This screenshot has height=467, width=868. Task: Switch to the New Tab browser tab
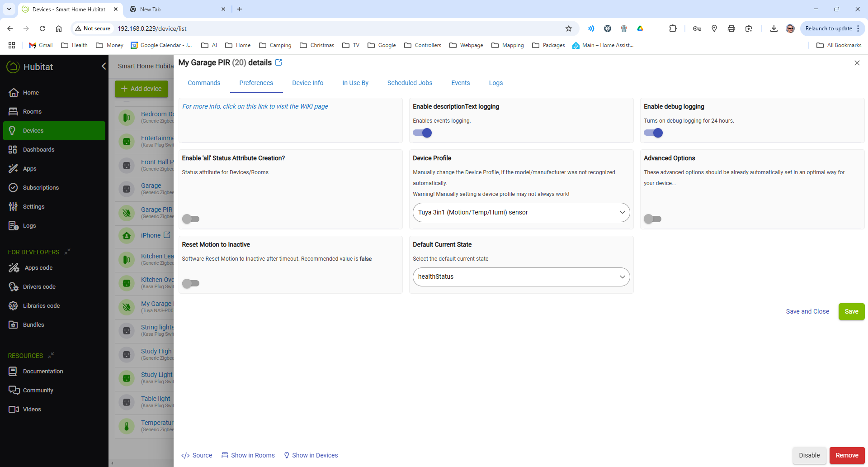pyautogui.click(x=176, y=9)
